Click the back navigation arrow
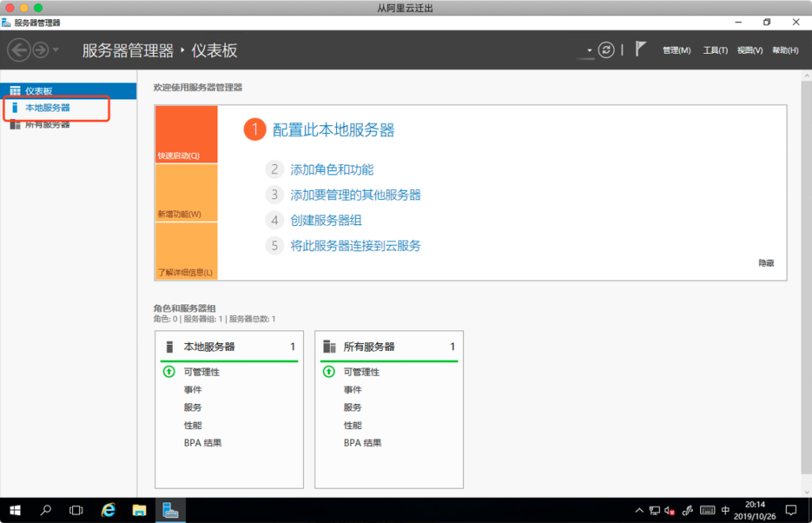This screenshot has width=812, height=523. (18, 50)
